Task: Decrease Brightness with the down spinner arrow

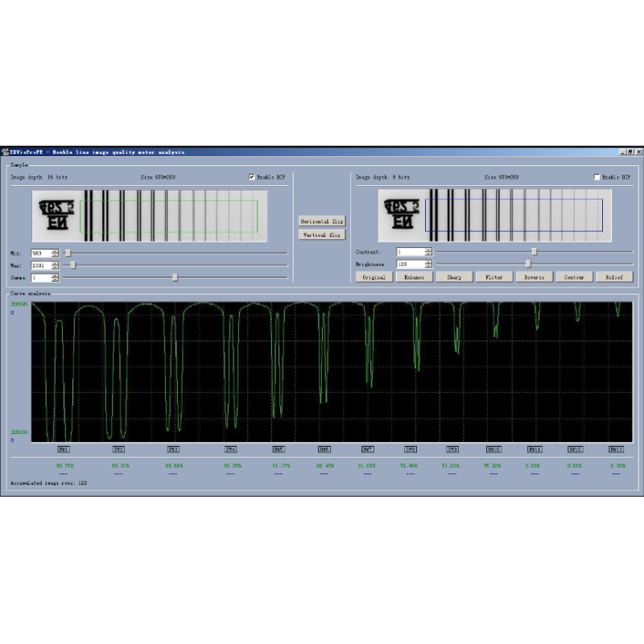Action: [x=428, y=266]
